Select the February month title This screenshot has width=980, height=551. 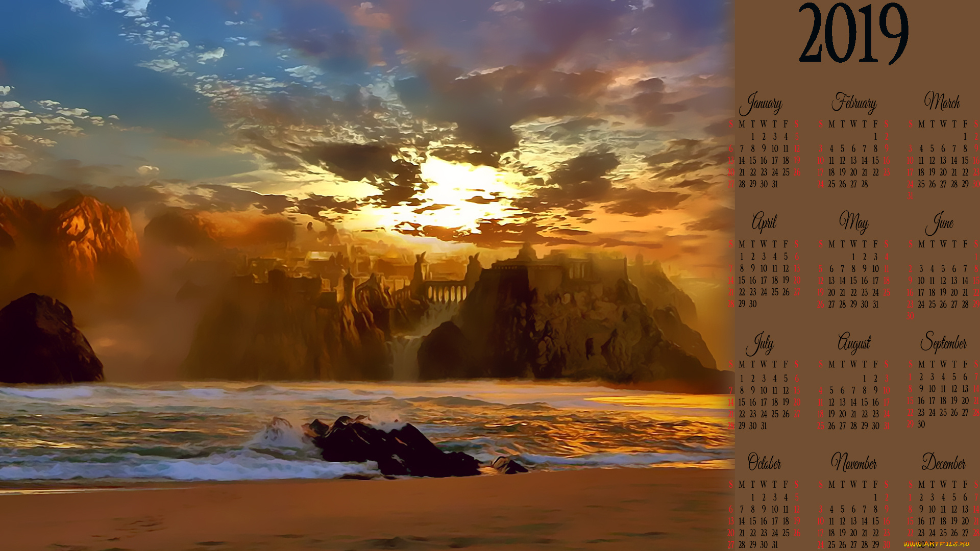click(x=853, y=103)
